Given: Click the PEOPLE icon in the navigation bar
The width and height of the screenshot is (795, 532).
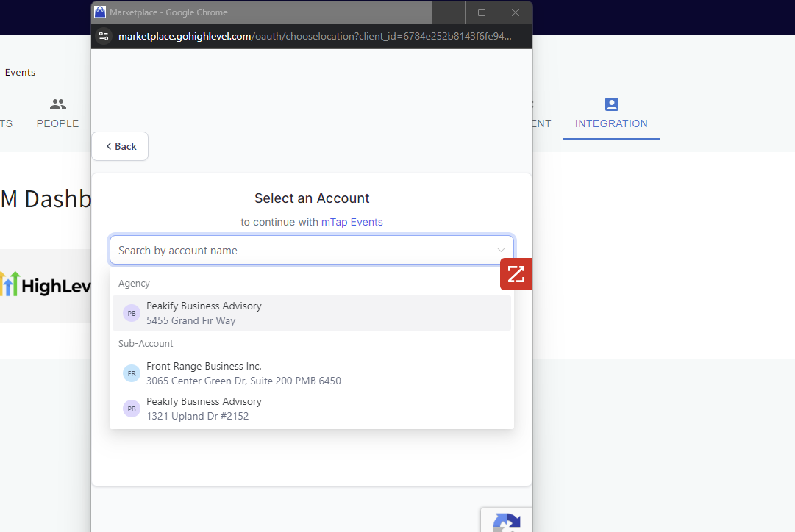Looking at the screenshot, I should pyautogui.click(x=57, y=104).
